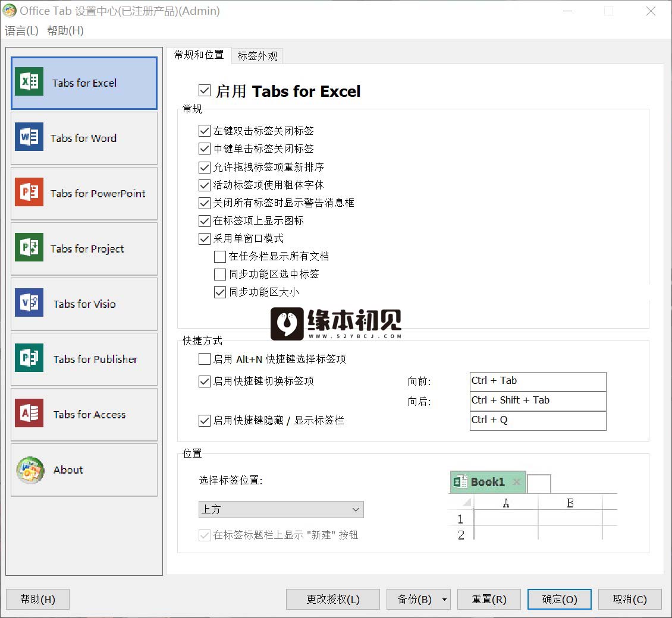The width and height of the screenshot is (672, 618).
Task: Enable Alt+N 快捷键选择标签项
Action: pyautogui.click(x=205, y=359)
